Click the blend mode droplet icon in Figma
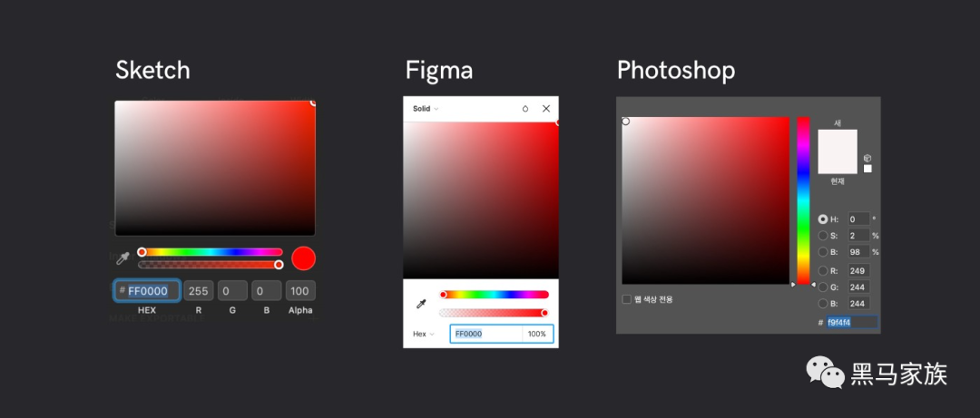The width and height of the screenshot is (980, 418). (x=525, y=109)
